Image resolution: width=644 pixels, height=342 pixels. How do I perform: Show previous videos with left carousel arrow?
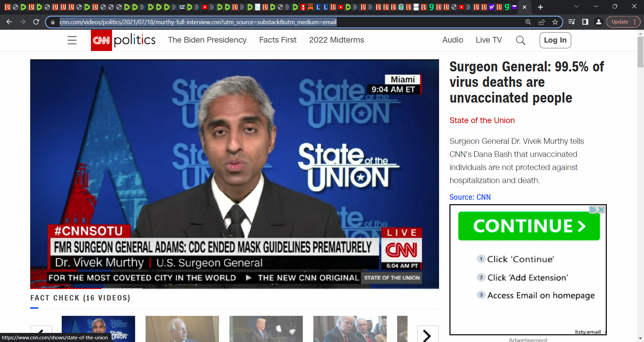41,334
